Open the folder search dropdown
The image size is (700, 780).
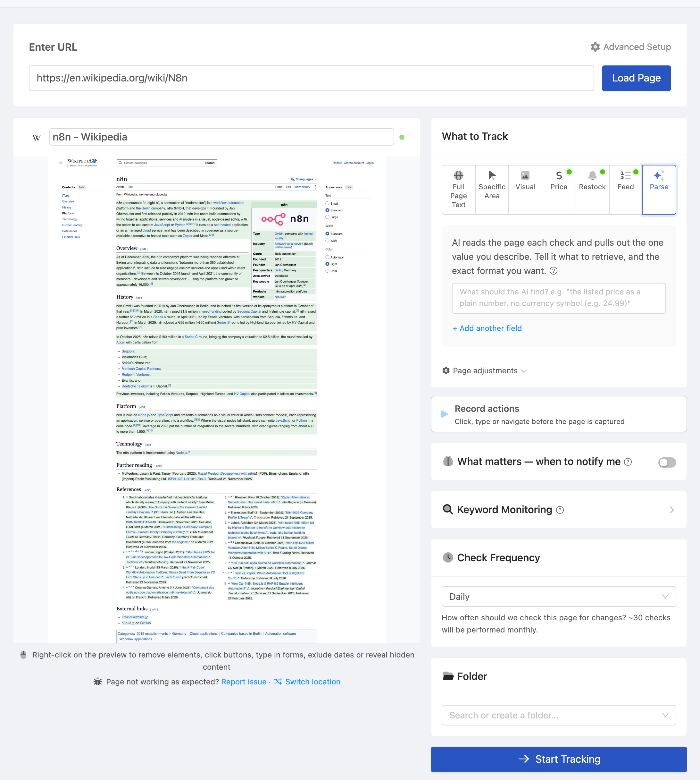(559, 715)
